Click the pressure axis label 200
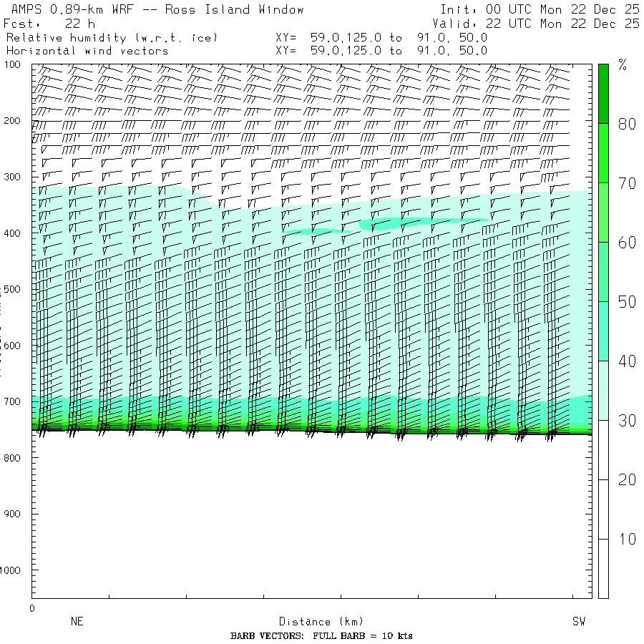The image size is (644, 644). 12,121
